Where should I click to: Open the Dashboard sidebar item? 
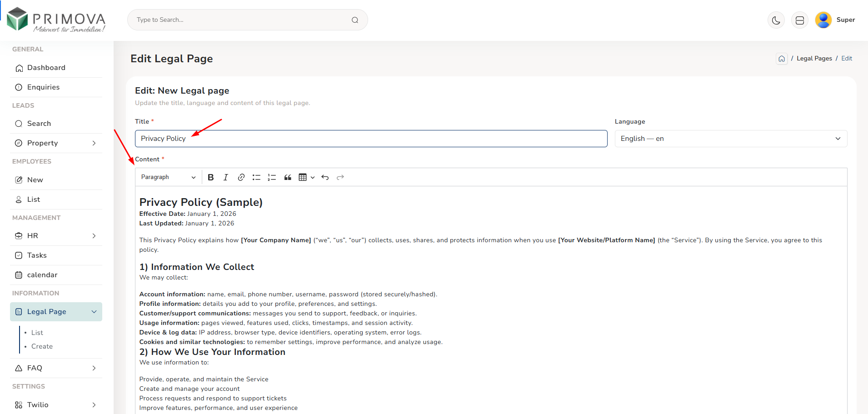pos(46,68)
